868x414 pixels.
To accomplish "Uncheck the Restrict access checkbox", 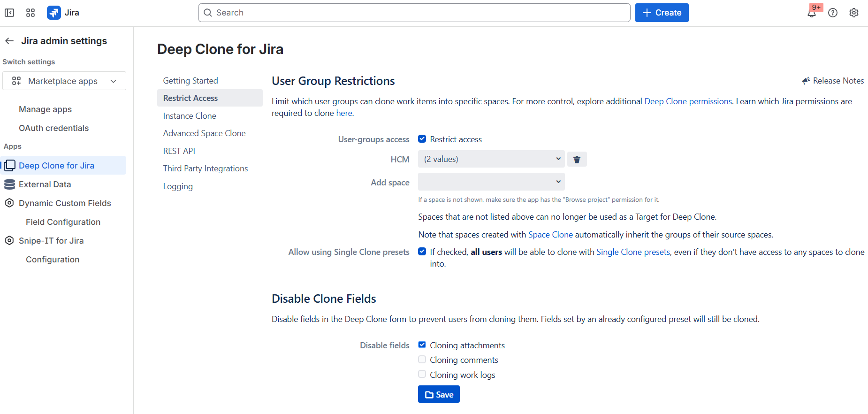I will (422, 139).
